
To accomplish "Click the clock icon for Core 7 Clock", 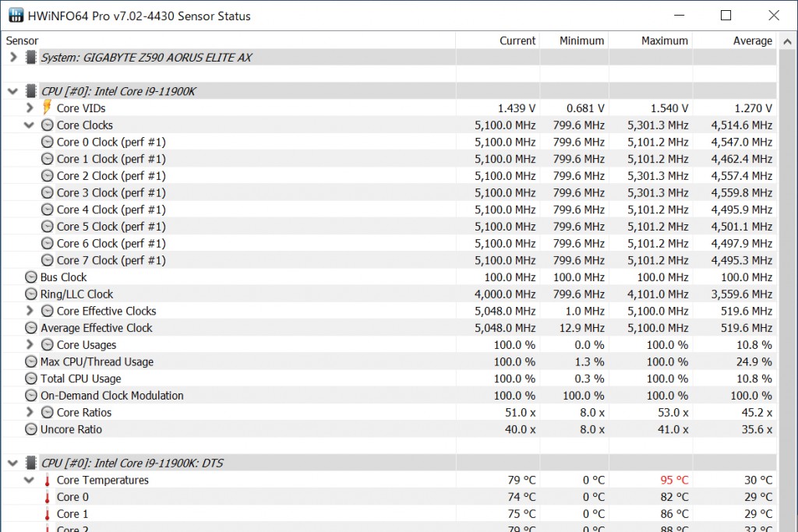I will coord(48,260).
